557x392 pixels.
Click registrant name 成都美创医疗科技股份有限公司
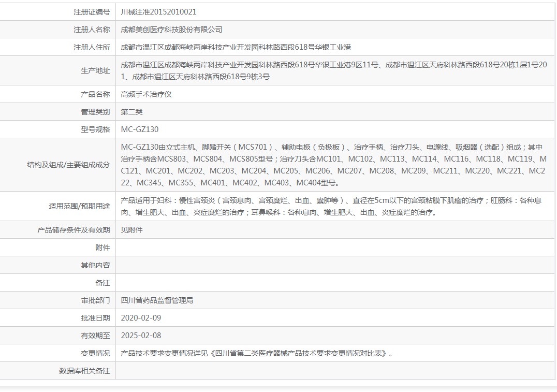tap(171, 30)
